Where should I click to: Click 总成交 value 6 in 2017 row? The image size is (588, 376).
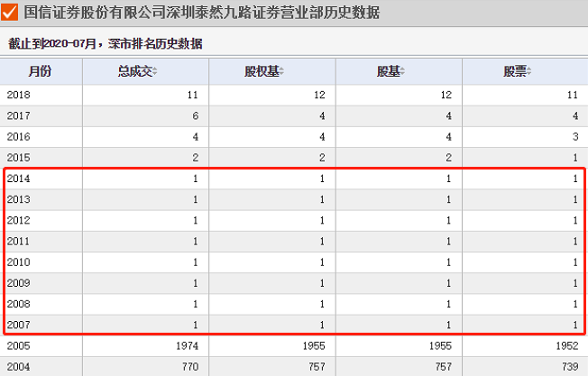(196, 115)
